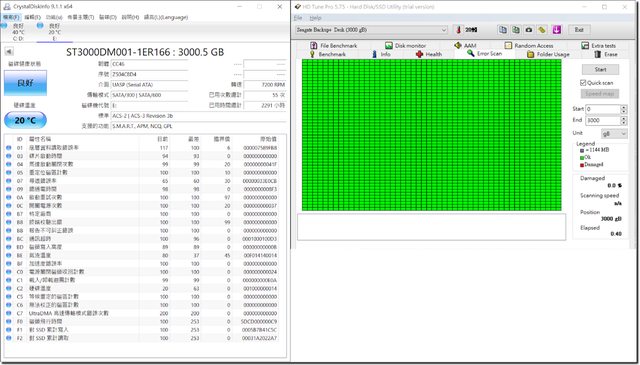Click the 良好 health status button
This screenshot has width=640, height=365.
[x=25, y=83]
